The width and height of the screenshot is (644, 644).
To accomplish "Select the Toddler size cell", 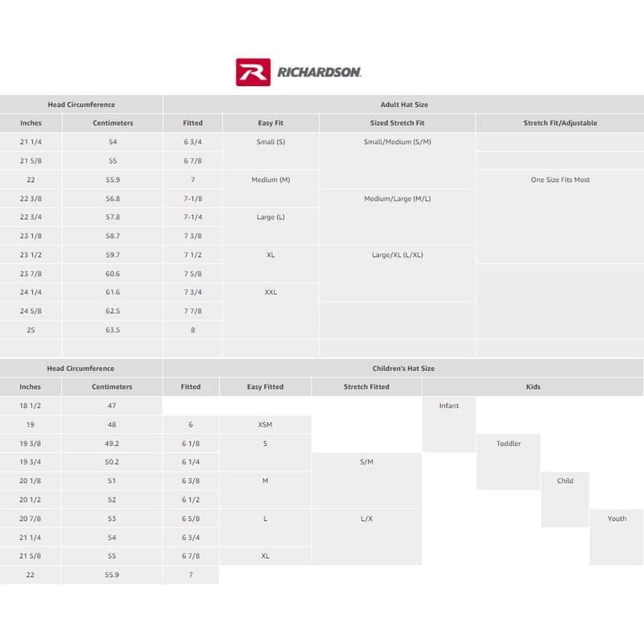I will [509, 444].
